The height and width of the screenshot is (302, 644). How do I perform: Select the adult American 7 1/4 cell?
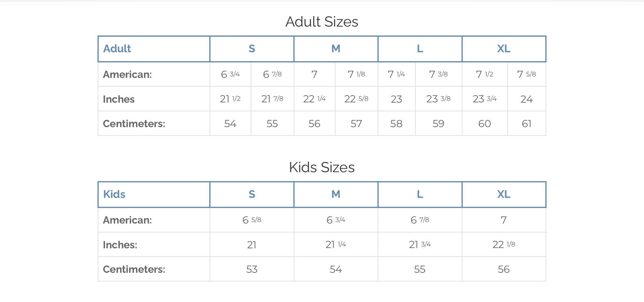point(396,74)
